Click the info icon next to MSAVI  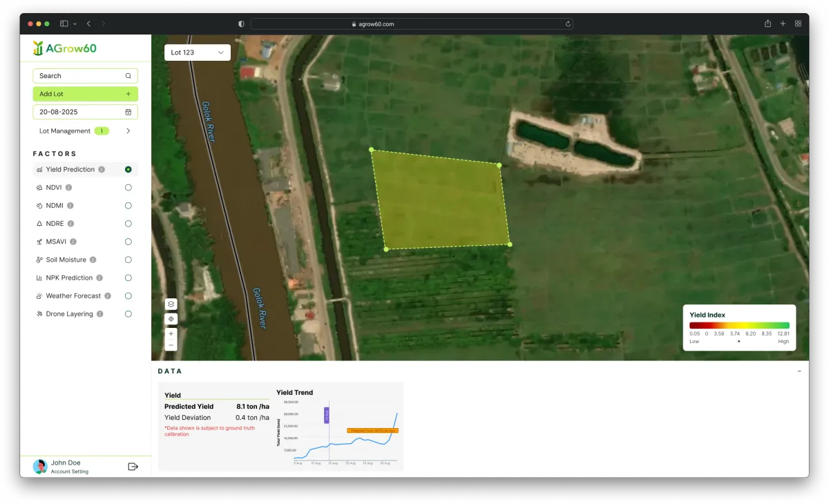73,242
